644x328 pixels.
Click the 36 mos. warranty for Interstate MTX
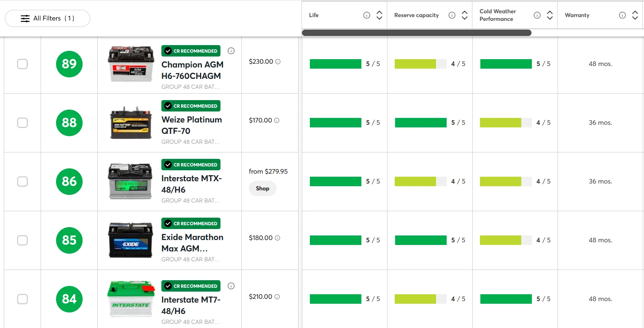coord(600,181)
